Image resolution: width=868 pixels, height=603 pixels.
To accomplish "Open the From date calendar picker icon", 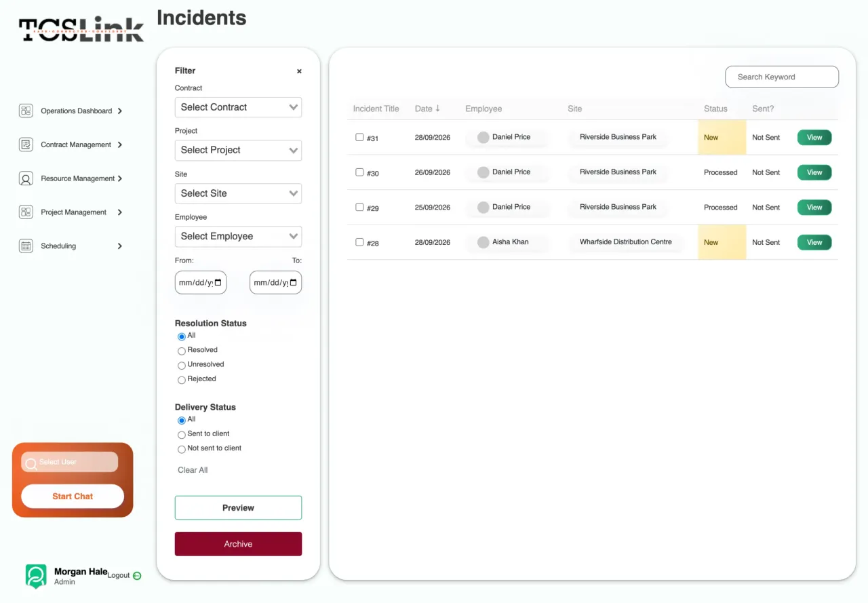I will click(x=218, y=283).
